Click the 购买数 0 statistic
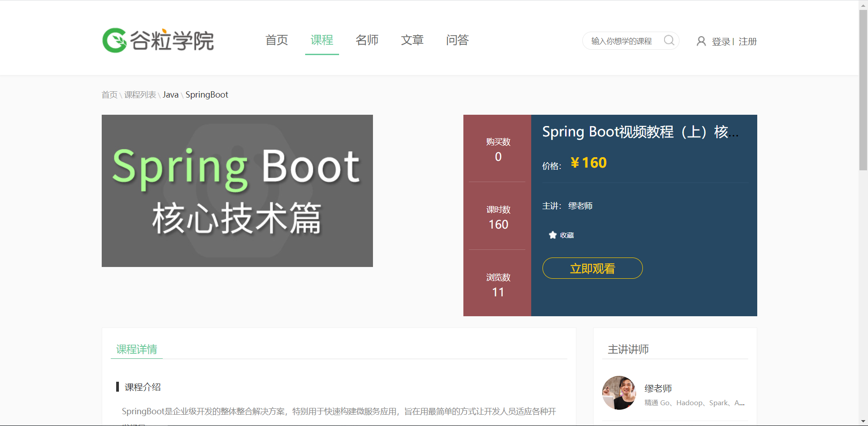The height and width of the screenshot is (426, 868). pyautogui.click(x=498, y=150)
